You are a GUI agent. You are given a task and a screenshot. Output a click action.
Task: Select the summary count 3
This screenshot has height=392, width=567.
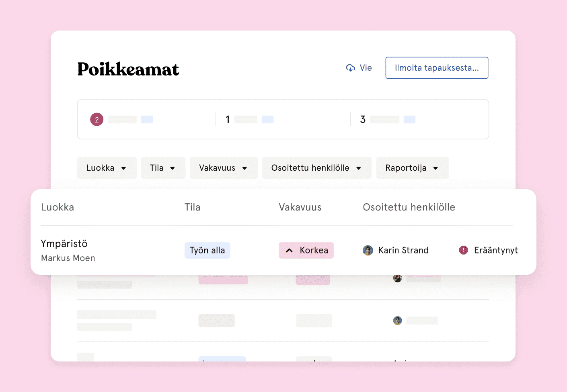click(x=363, y=119)
